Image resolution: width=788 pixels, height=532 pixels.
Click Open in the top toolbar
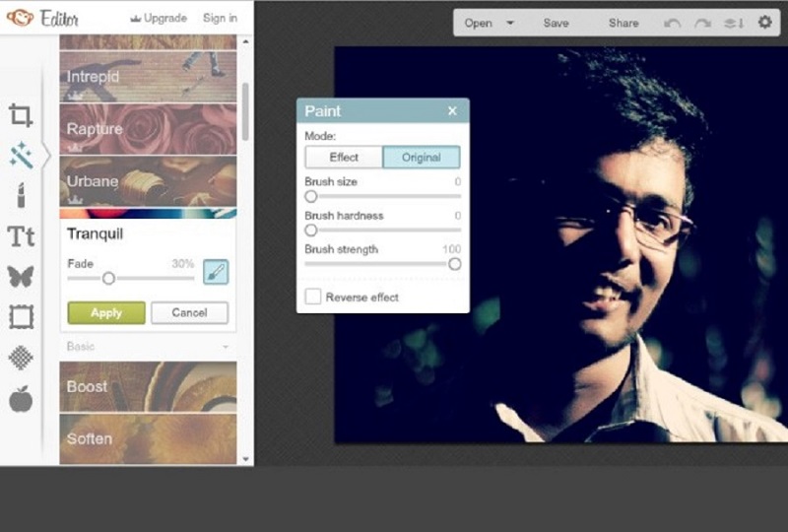tap(478, 23)
